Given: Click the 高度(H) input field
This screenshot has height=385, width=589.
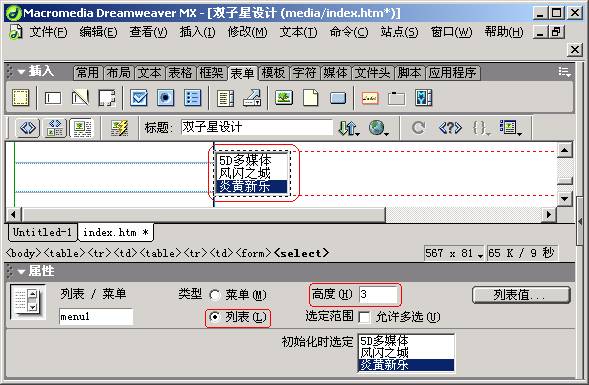Looking at the screenshot, I should 378,294.
